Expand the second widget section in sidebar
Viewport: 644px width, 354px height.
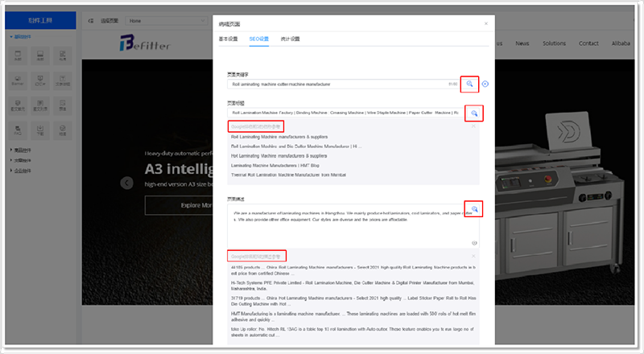21,150
